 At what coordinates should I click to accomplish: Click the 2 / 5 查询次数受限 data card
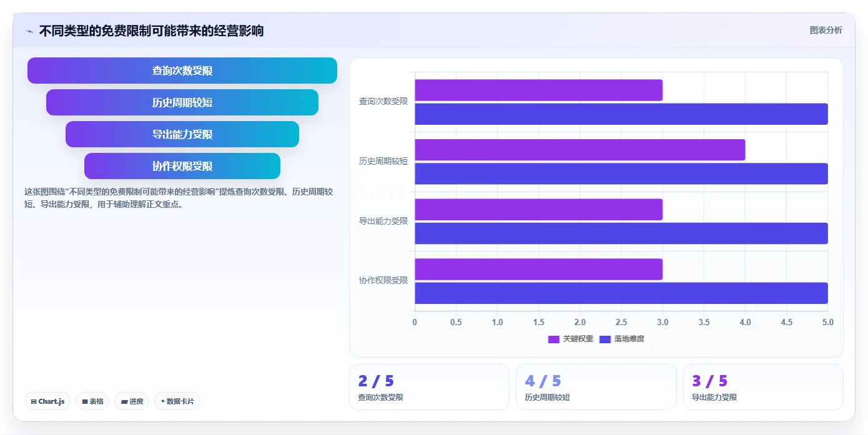click(430, 387)
